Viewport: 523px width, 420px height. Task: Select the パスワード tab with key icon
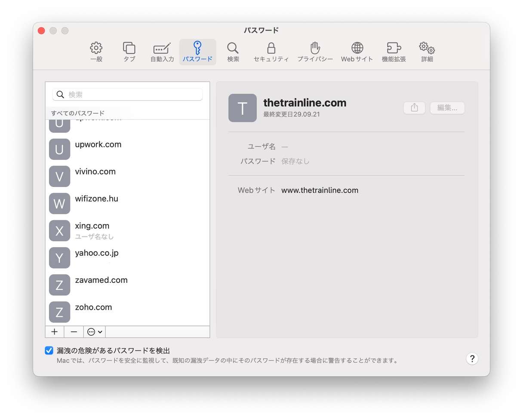click(x=197, y=52)
